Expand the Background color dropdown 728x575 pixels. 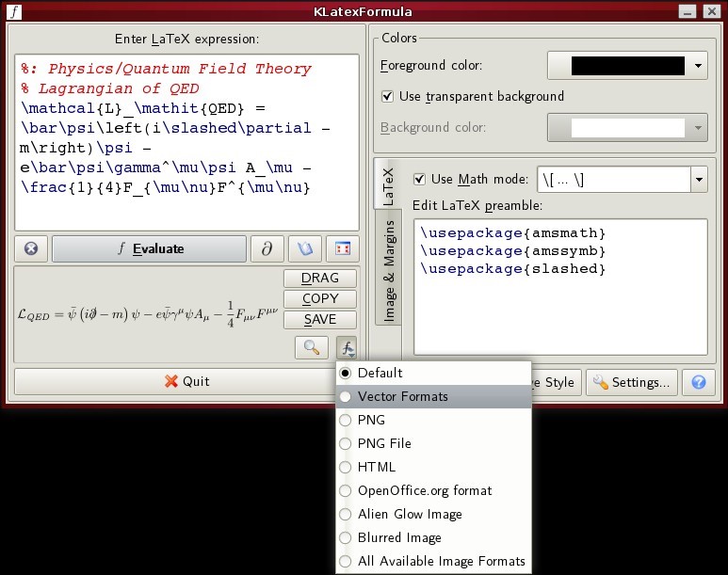pyautogui.click(x=698, y=127)
